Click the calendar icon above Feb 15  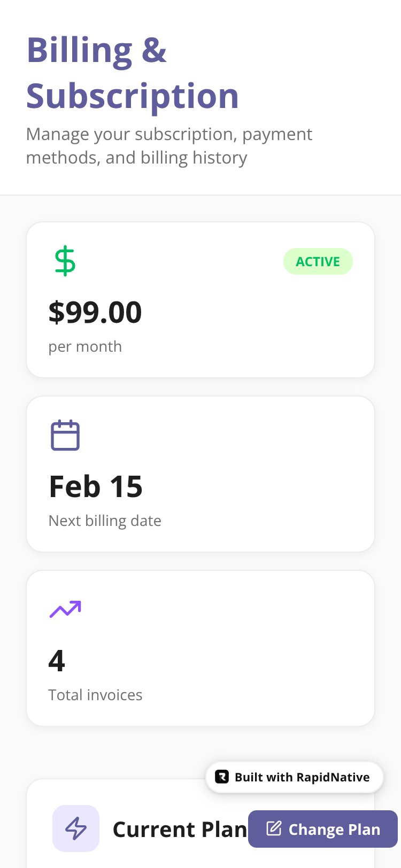pyautogui.click(x=65, y=435)
